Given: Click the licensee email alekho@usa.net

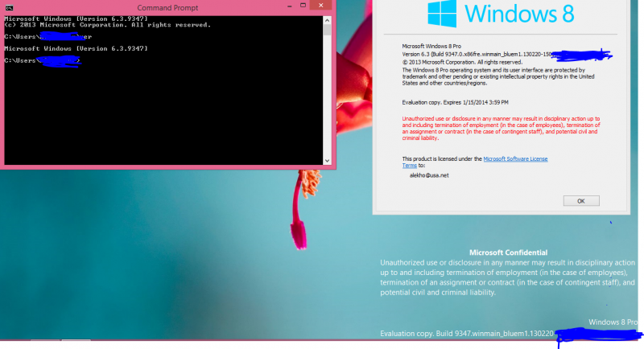Looking at the screenshot, I should click(429, 175).
